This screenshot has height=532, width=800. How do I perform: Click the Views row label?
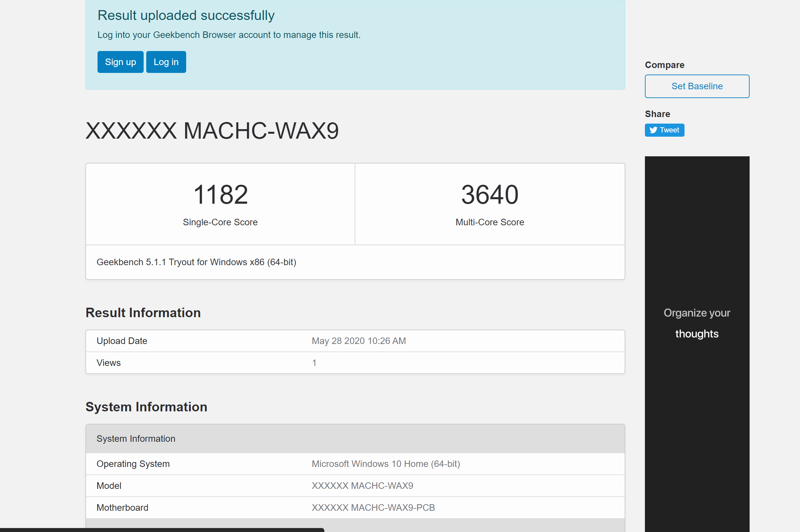[109, 363]
